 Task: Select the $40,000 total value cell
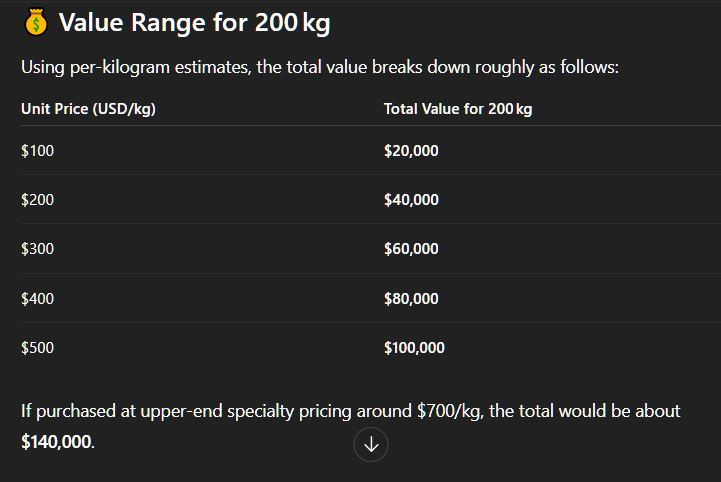pyautogui.click(x=411, y=200)
